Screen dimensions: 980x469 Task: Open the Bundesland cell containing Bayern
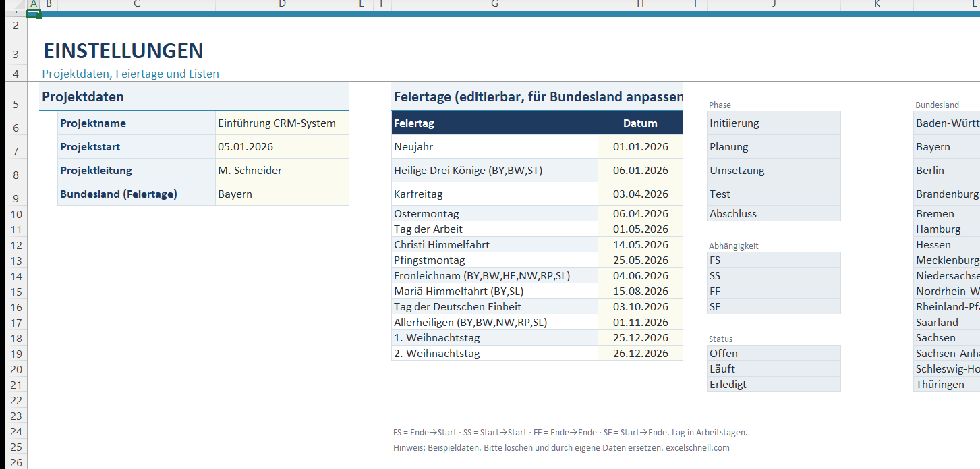(x=282, y=194)
